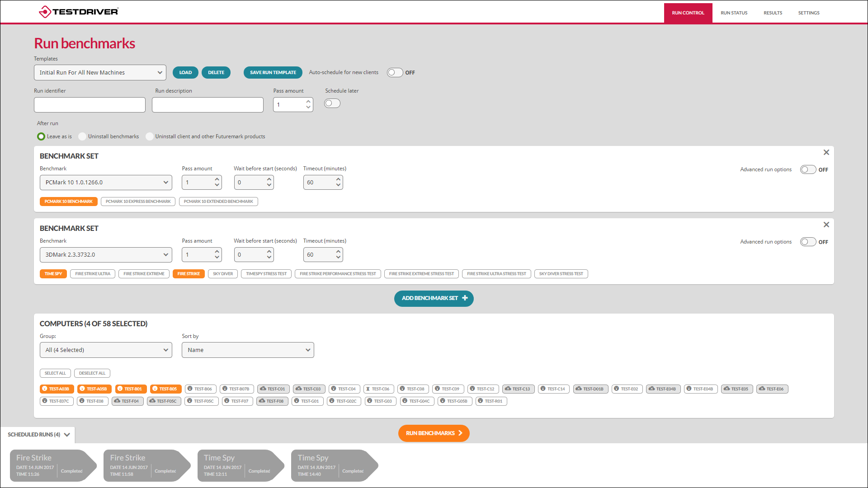Remove the PCMark 10 benchmark set
This screenshot has width=868, height=488.
point(826,153)
